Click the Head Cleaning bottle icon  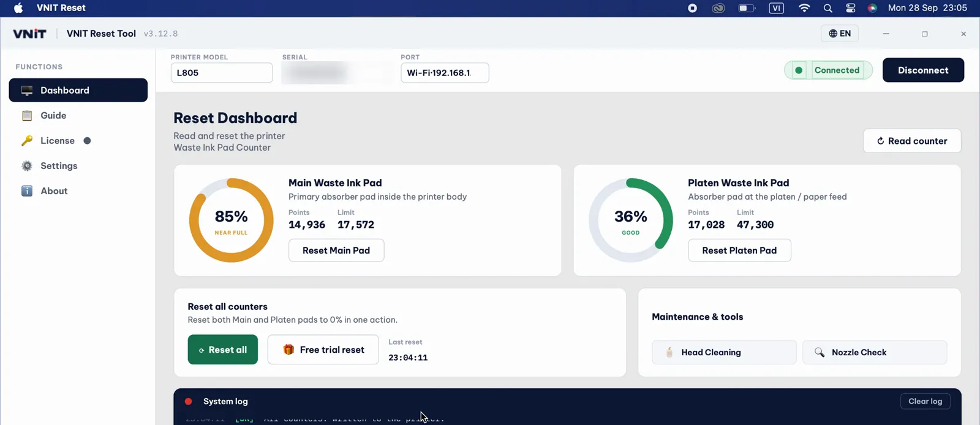[x=669, y=352]
